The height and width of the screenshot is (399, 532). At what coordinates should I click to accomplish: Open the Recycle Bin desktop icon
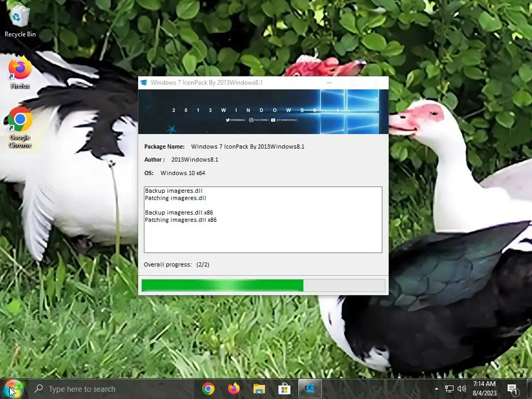[20, 20]
